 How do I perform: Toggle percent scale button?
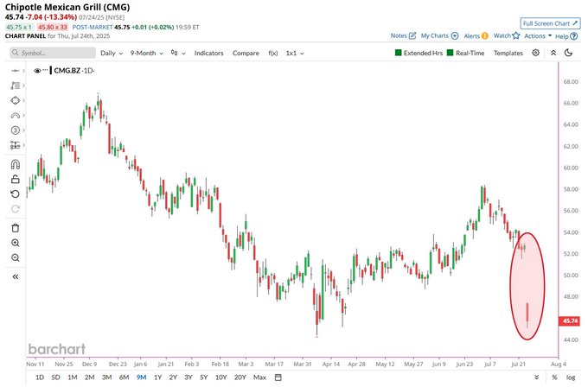(554, 377)
